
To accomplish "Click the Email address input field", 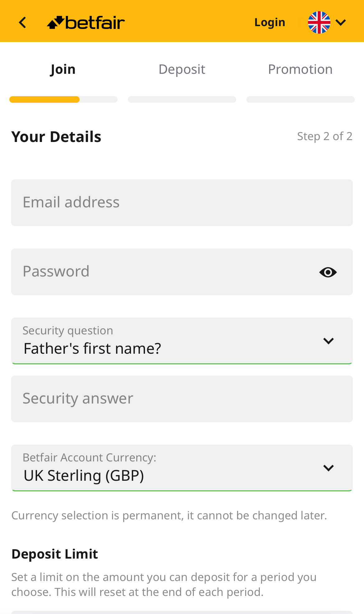I will [182, 202].
